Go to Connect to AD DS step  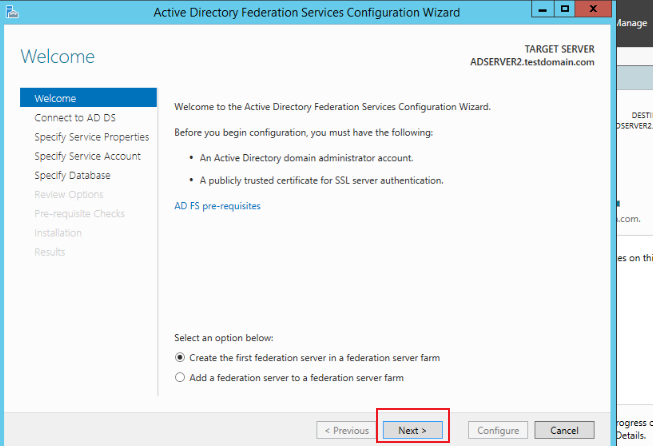[x=75, y=118]
